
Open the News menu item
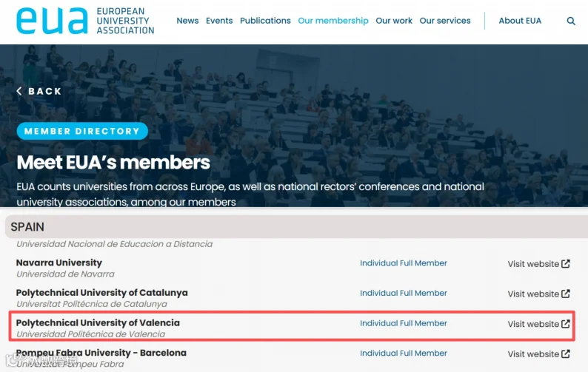187,21
